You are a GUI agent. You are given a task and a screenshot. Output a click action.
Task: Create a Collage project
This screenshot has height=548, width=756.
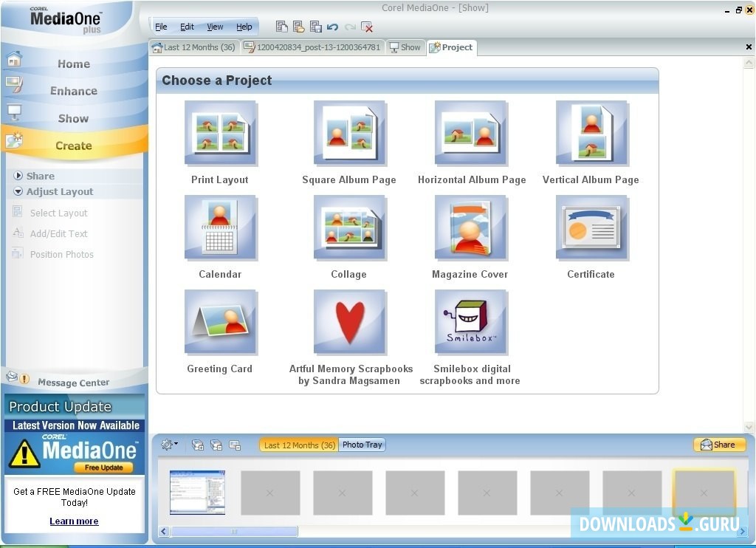[350, 227]
